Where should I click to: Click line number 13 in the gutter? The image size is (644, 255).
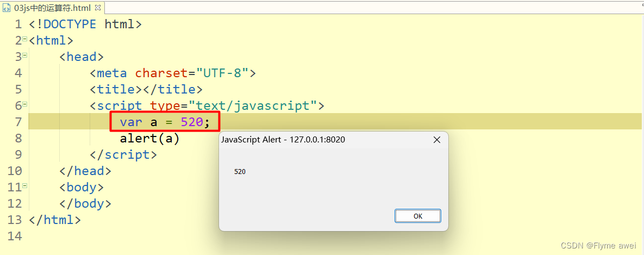point(15,220)
